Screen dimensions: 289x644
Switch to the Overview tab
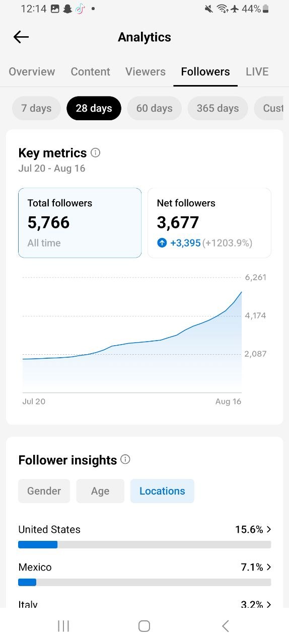pos(32,71)
